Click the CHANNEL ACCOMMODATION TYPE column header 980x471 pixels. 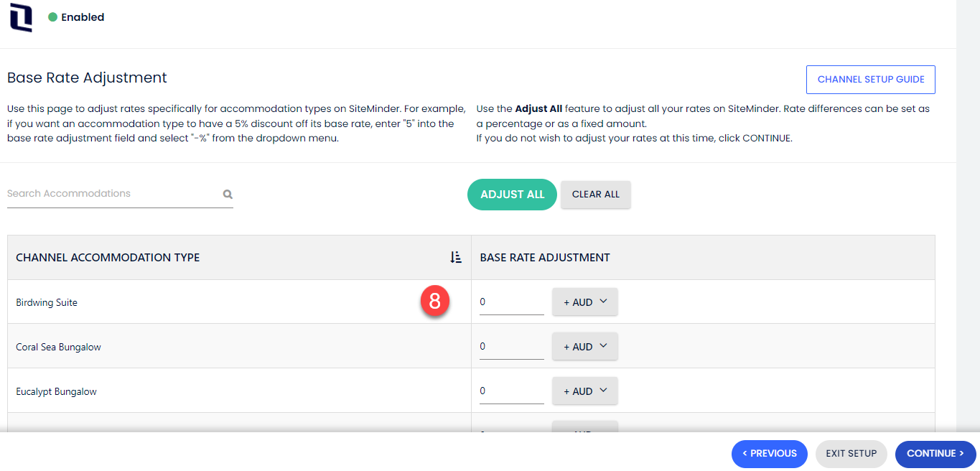108,256
